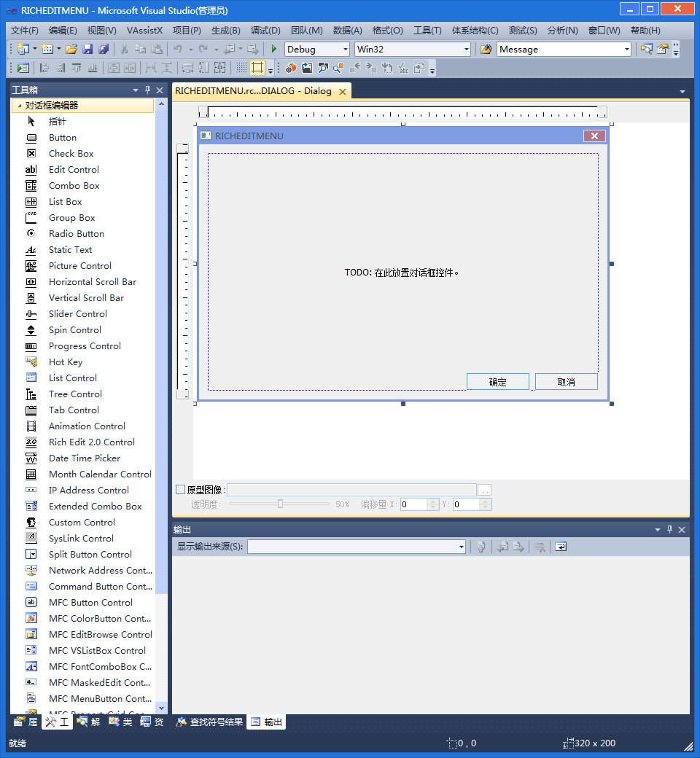Click the prototype image path field
The height and width of the screenshot is (758, 700).
tap(351, 491)
